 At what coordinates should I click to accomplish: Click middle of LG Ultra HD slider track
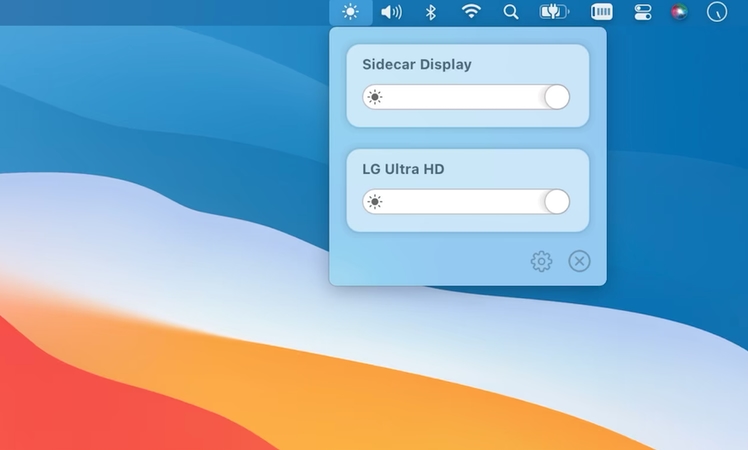[466, 202]
